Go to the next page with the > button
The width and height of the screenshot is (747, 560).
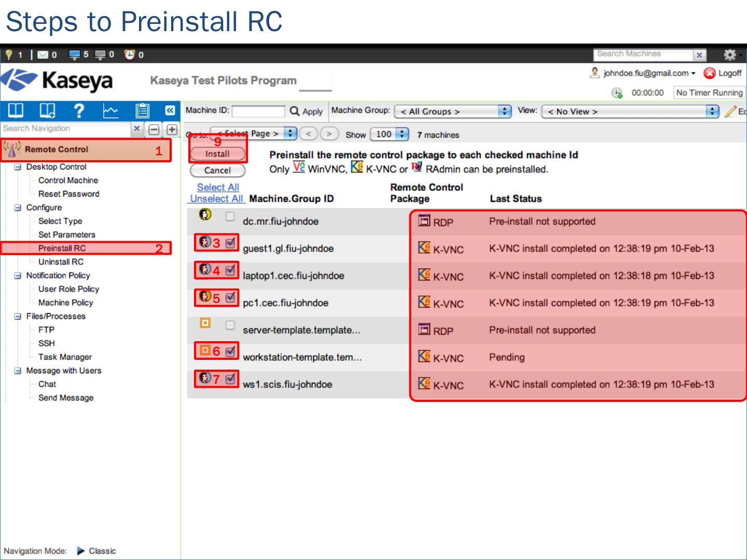pyautogui.click(x=329, y=134)
